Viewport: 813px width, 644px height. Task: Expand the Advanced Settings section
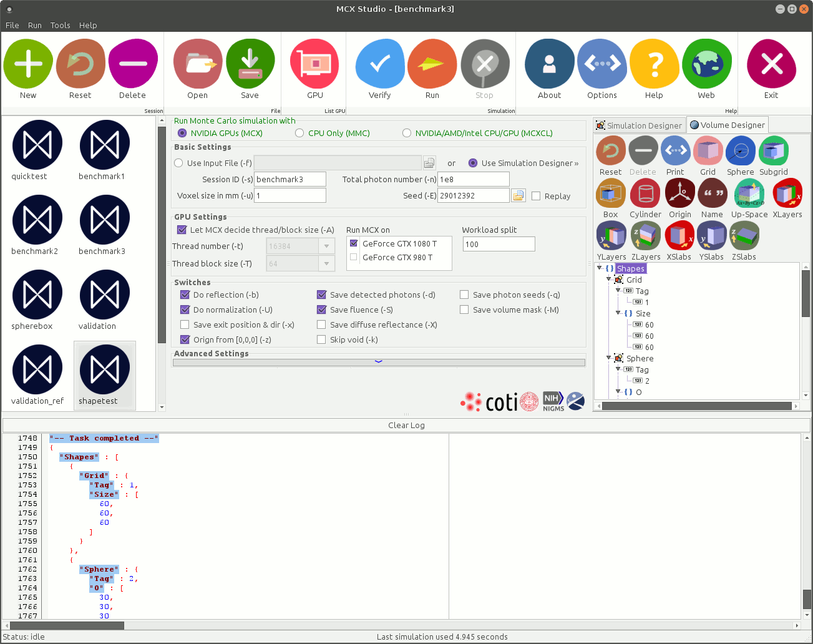tap(379, 362)
